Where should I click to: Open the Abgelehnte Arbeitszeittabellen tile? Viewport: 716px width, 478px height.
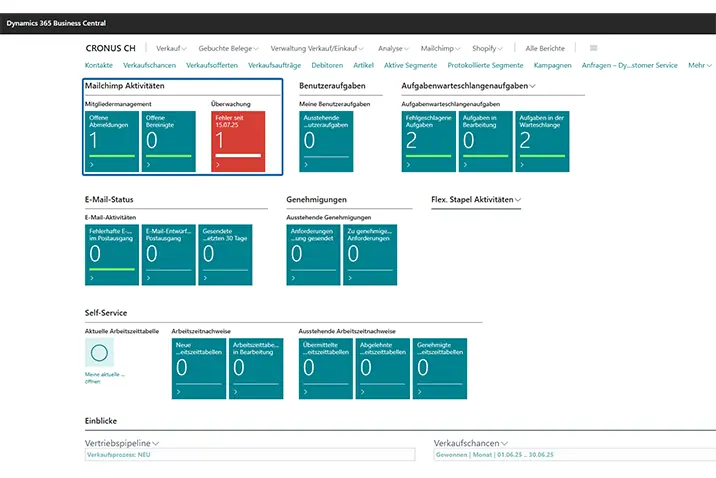tap(383, 368)
